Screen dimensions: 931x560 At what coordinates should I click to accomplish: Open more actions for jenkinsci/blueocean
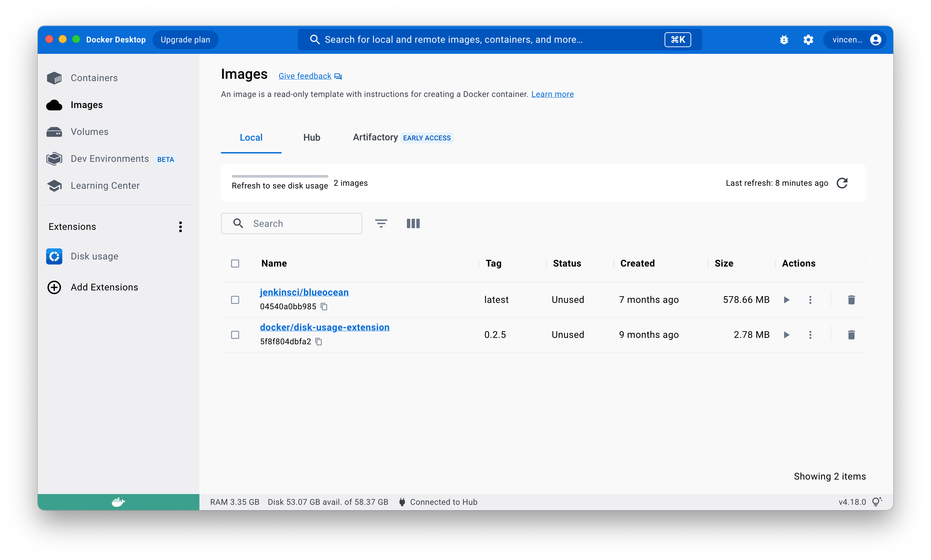pyautogui.click(x=810, y=300)
